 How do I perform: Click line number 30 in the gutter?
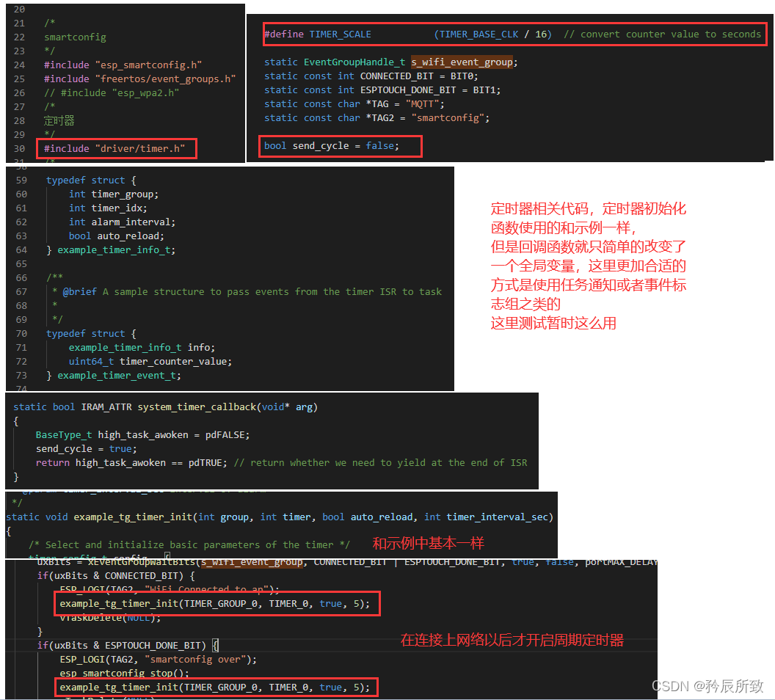(x=19, y=148)
